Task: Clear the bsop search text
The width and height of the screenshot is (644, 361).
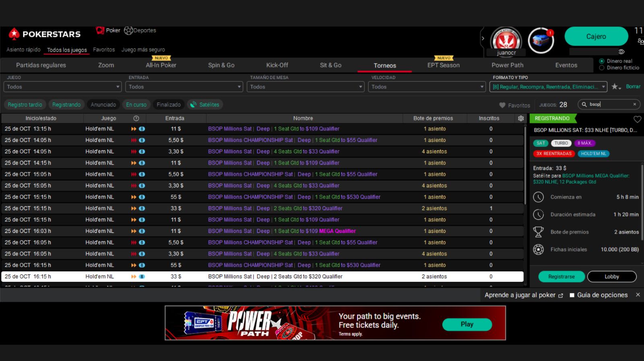Action: 635,104
